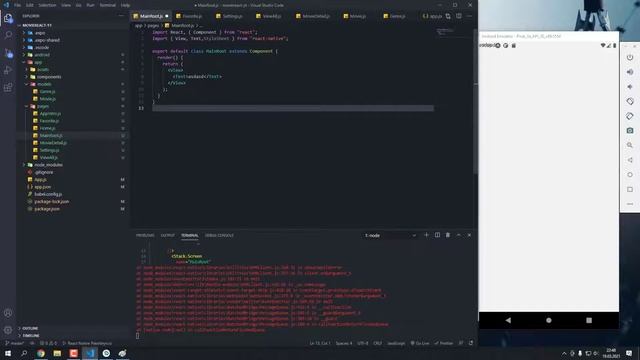The image size is (640, 360).
Task: Open the Terminal menu
Action: point(108,5)
